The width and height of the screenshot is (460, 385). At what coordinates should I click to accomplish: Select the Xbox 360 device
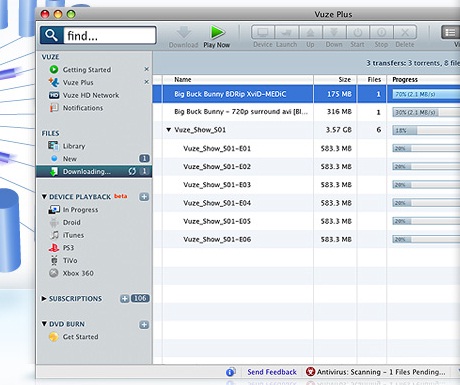click(x=78, y=273)
